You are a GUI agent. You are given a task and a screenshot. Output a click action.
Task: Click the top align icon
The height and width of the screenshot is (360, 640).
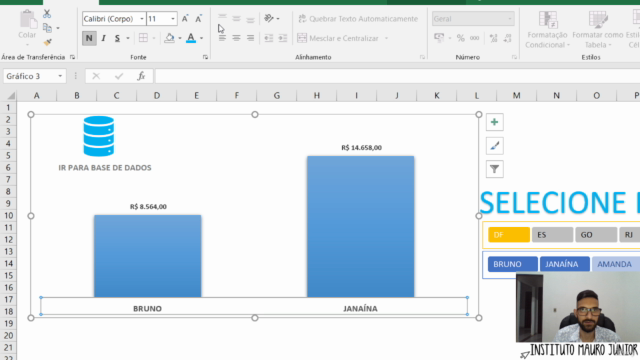click(222, 18)
